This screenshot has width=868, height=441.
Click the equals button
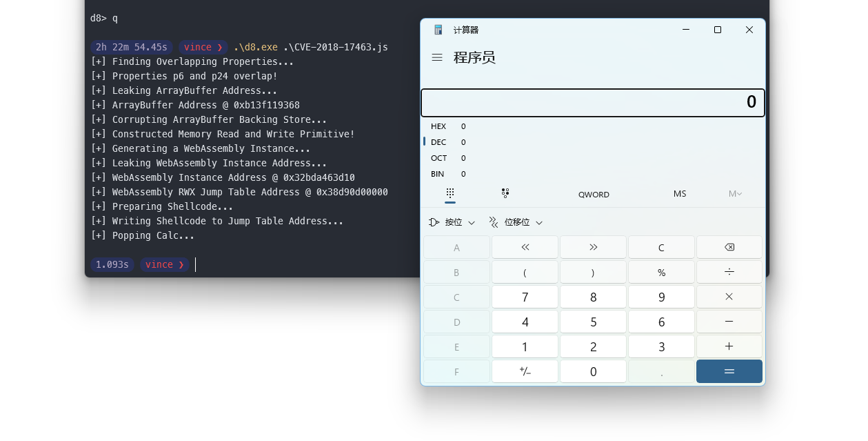pos(729,371)
